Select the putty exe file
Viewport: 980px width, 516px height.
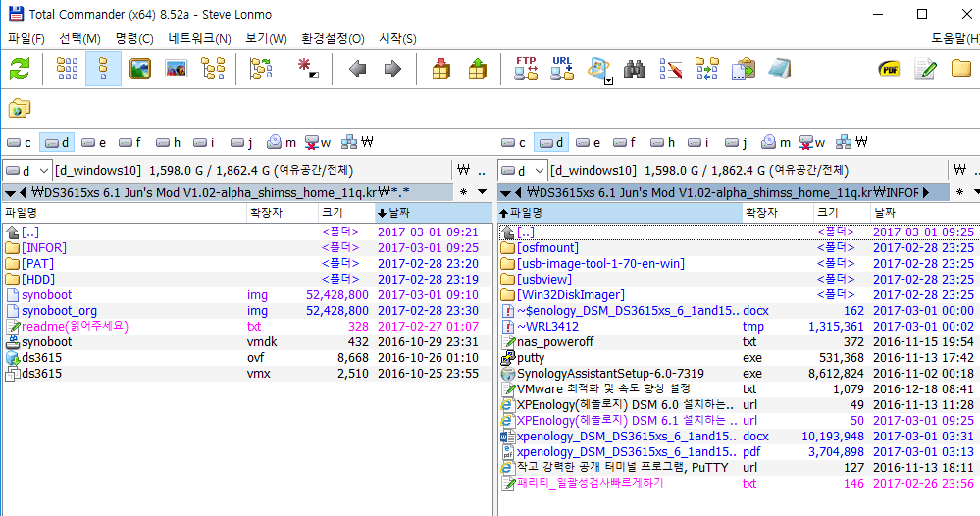[x=739, y=358]
